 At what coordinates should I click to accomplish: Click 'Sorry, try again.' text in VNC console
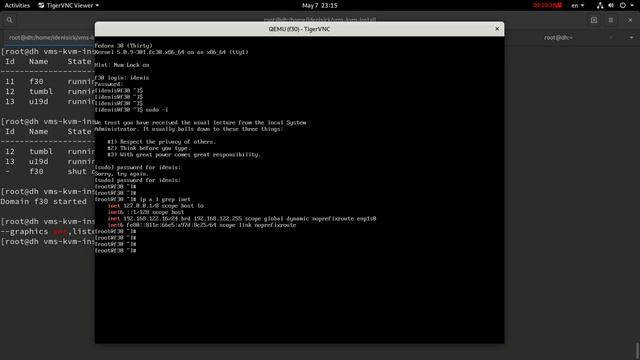click(122, 173)
